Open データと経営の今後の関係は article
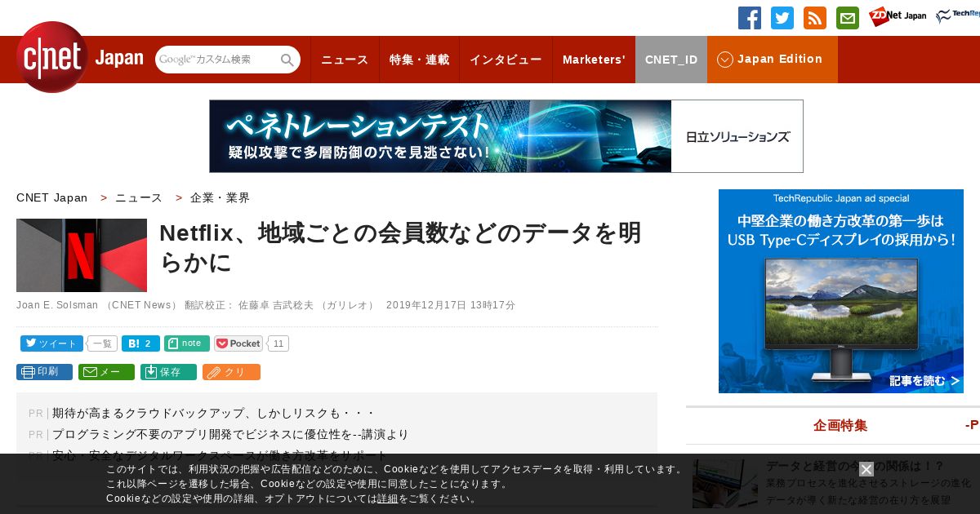The image size is (980, 514). [854, 466]
